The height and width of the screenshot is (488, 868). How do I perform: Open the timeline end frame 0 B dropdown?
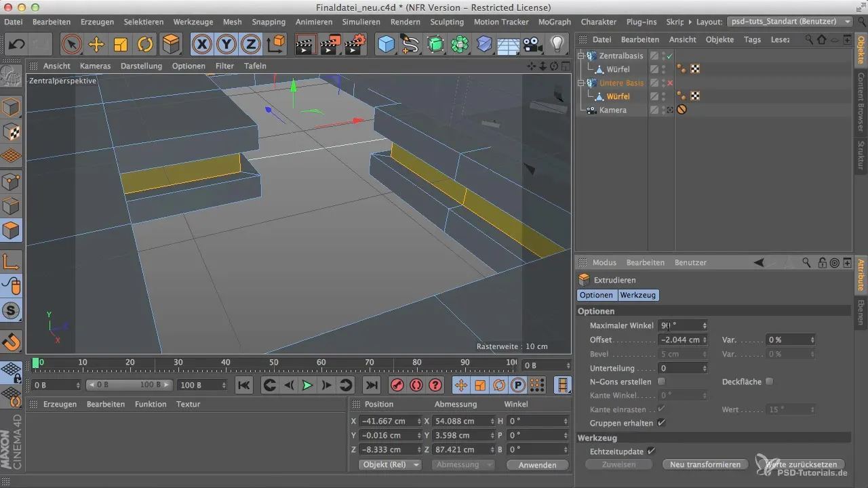point(547,365)
